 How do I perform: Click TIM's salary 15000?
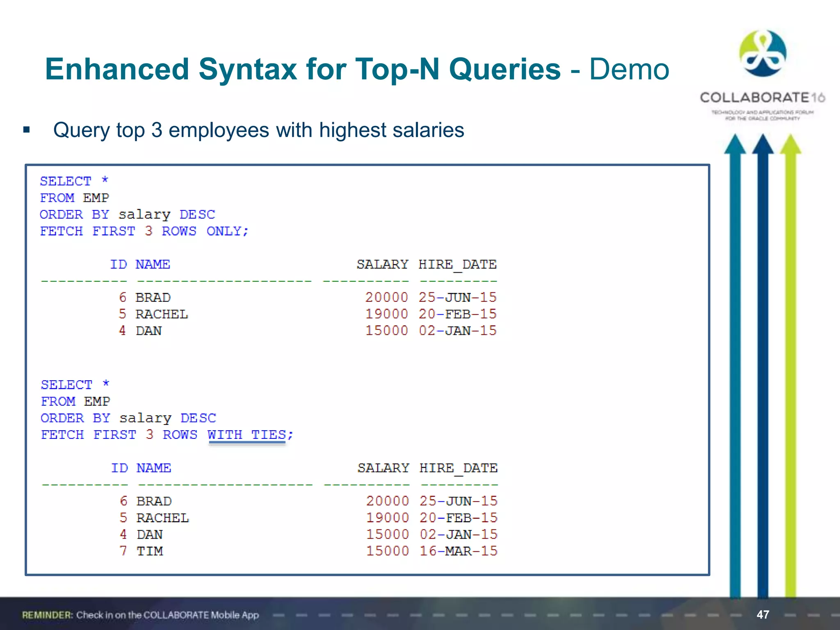[x=387, y=551]
